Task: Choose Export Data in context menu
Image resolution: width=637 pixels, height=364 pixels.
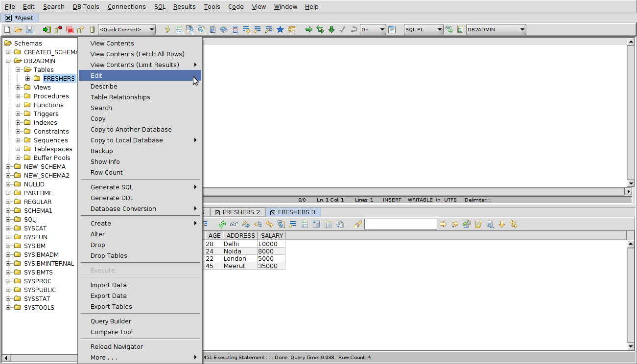Action: (x=108, y=296)
